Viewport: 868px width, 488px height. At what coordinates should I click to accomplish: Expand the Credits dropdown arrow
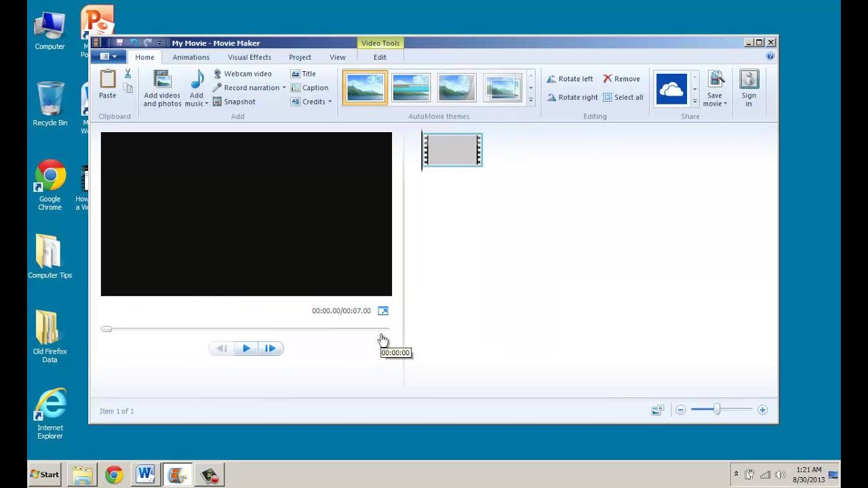(x=330, y=102)
